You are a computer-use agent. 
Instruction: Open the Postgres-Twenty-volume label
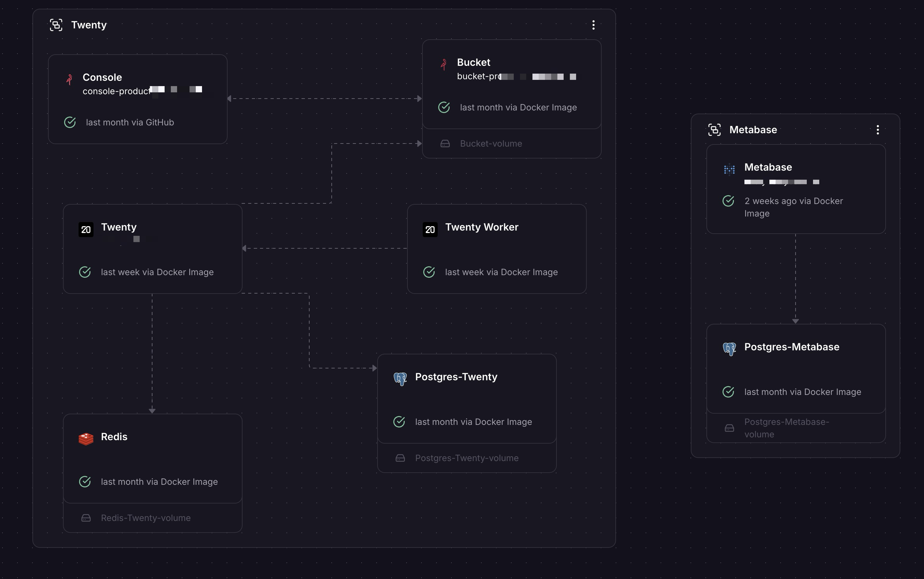(467, 458)
